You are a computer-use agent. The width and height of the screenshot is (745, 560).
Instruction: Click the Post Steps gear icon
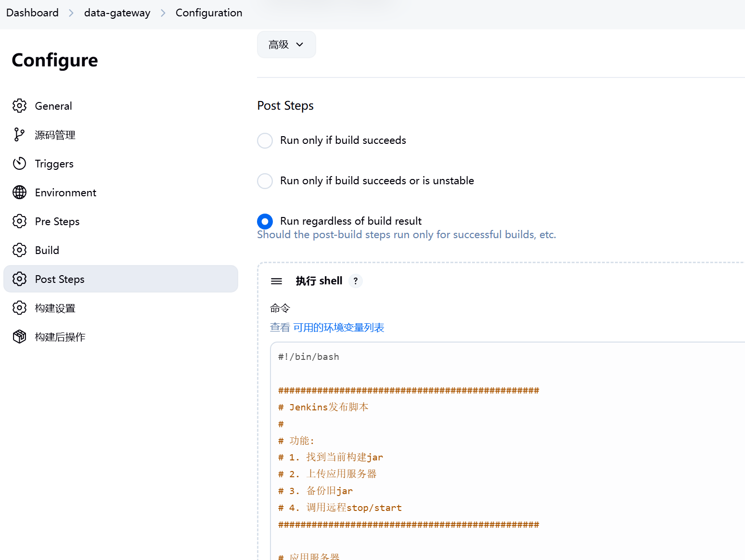19,279
